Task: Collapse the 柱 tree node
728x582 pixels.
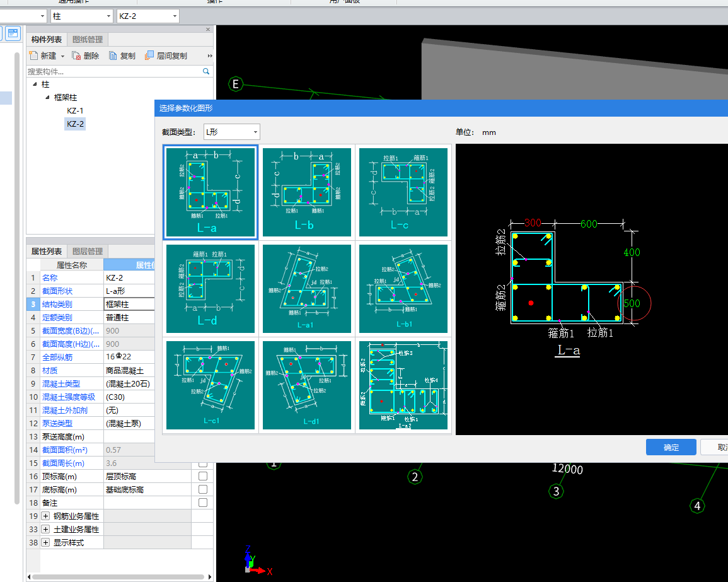Action: point(35,84)
